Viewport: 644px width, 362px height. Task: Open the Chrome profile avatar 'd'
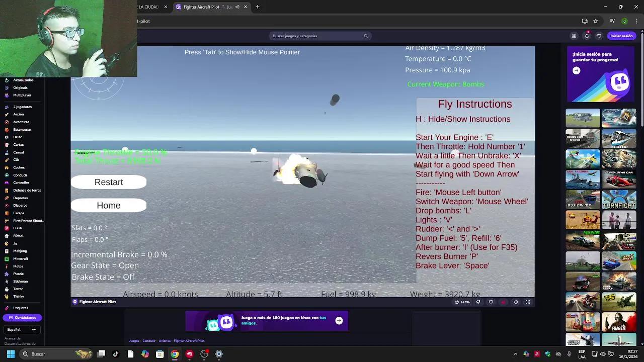coord(624,21)
